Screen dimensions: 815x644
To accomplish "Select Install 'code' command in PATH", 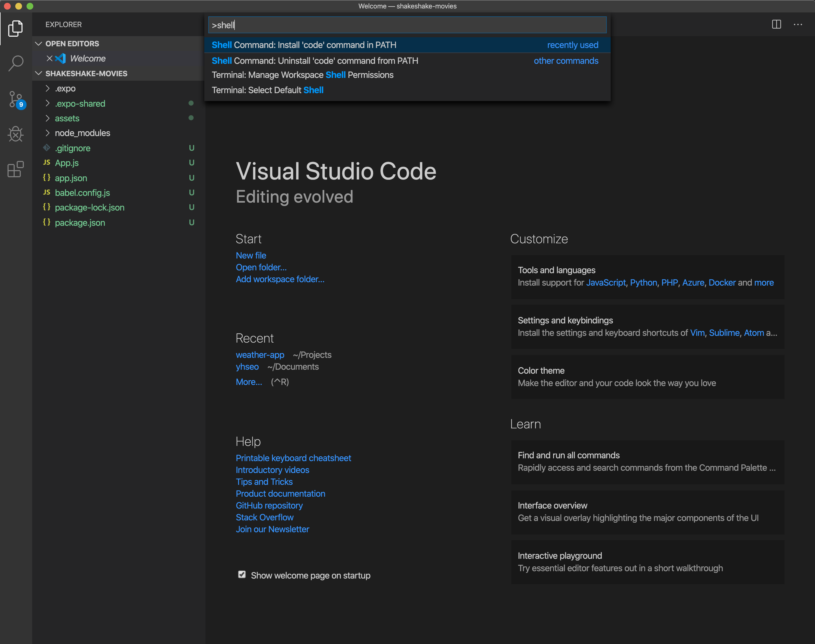I will point(407,45).
